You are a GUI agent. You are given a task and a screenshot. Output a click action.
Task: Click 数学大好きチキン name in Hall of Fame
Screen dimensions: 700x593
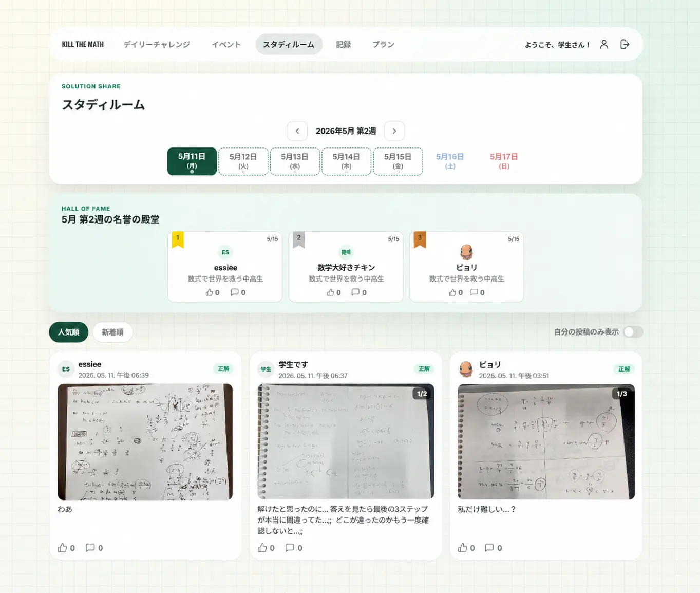coord(346,268)
